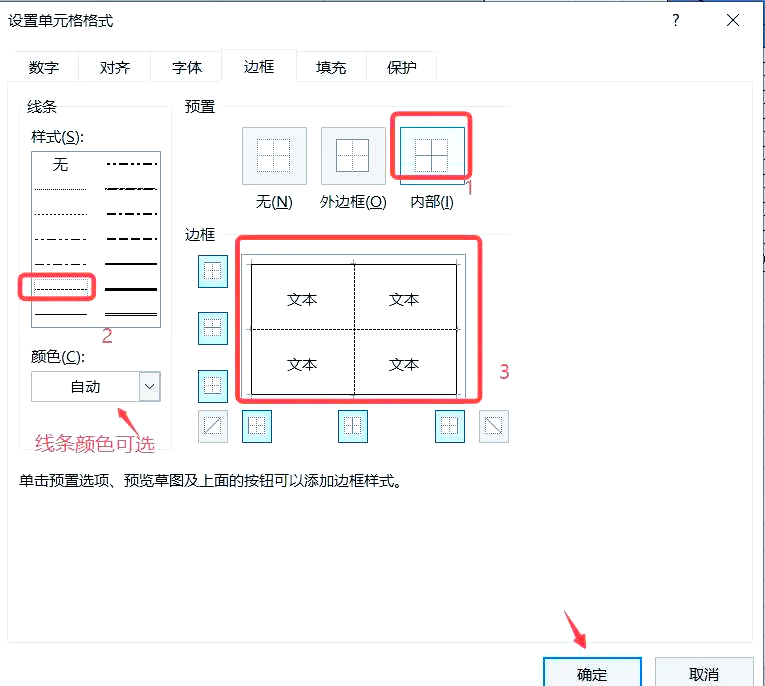This screenshot has height=686, width=765.
Task: Apply the 无(N) no-border preset
Action: point(274,156)
